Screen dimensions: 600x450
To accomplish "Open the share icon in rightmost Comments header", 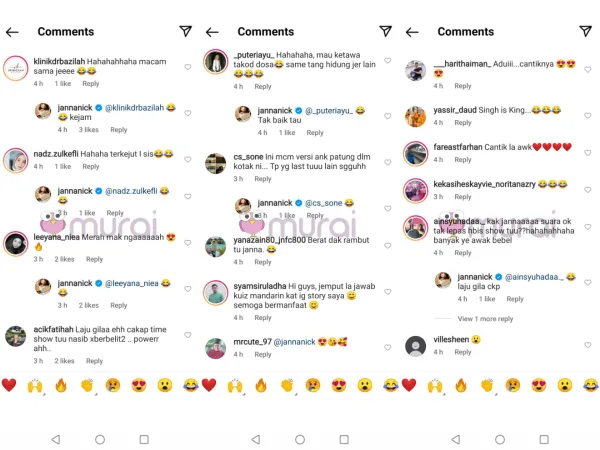I will pyautogui.click(x=585, y=31).
